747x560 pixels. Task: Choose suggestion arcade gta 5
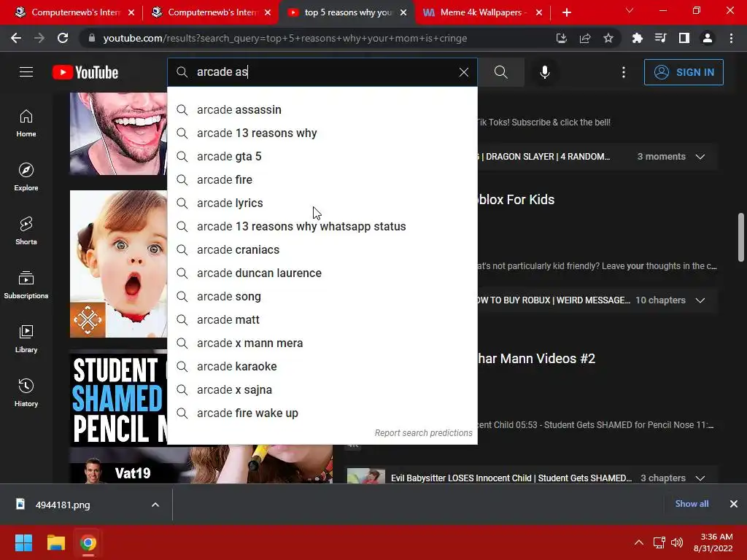pyautogui.click(x=322, y=156)
